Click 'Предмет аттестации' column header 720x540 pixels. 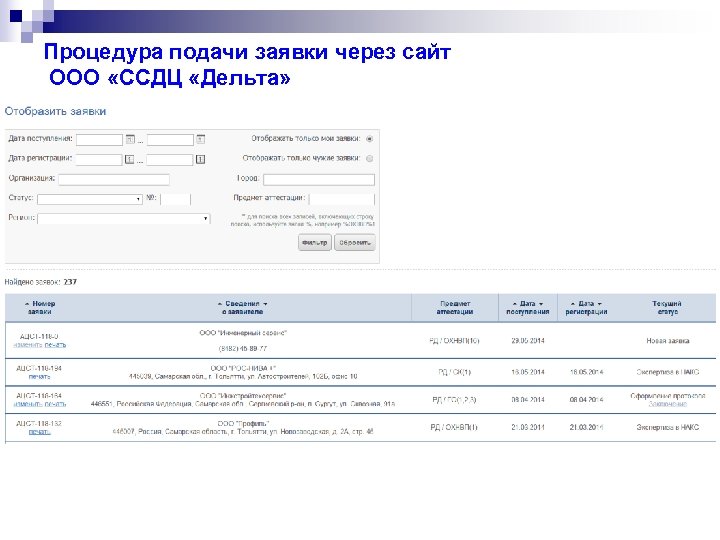(x=455, y=308)
